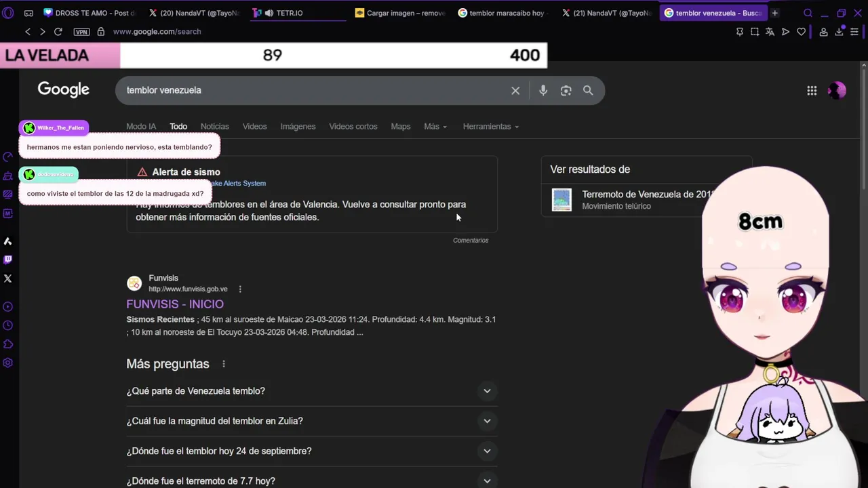Open the downloads icon in toolbar
Screen dimensions: 868x488
(x=839, y=32)
